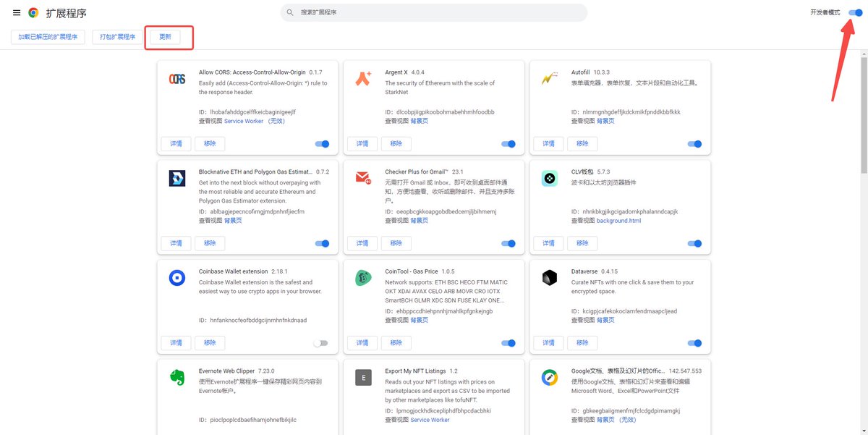The image size is (868, 435).
Task: Click the search extensions input field
Action: [x=434, y=12]
